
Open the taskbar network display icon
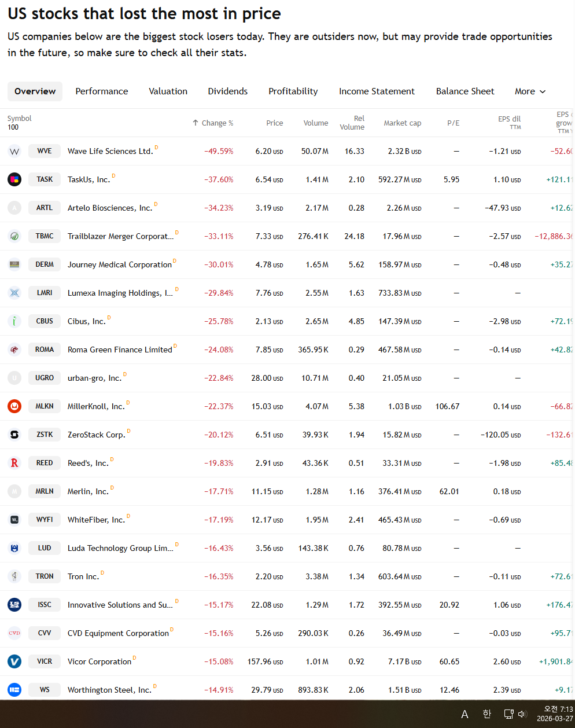coord(508,714)
